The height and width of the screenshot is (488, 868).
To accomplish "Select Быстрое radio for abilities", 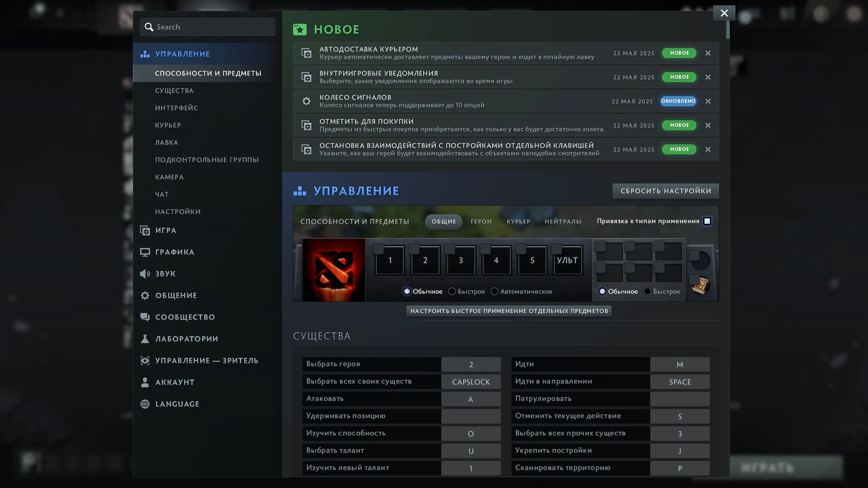I will [x=452, y=291].
